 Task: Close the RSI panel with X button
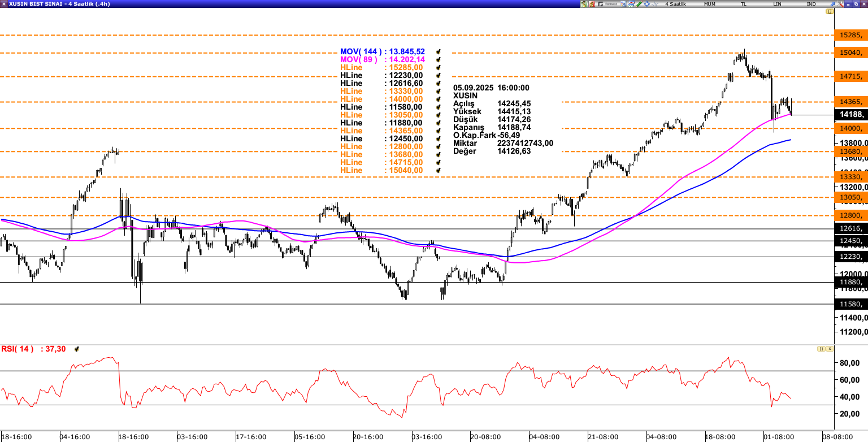point(830,349)
